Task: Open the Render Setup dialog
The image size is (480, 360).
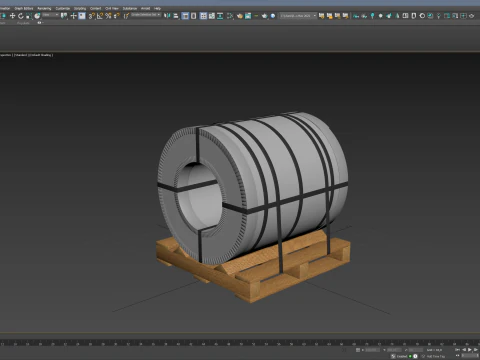Action: pos(240,16)
